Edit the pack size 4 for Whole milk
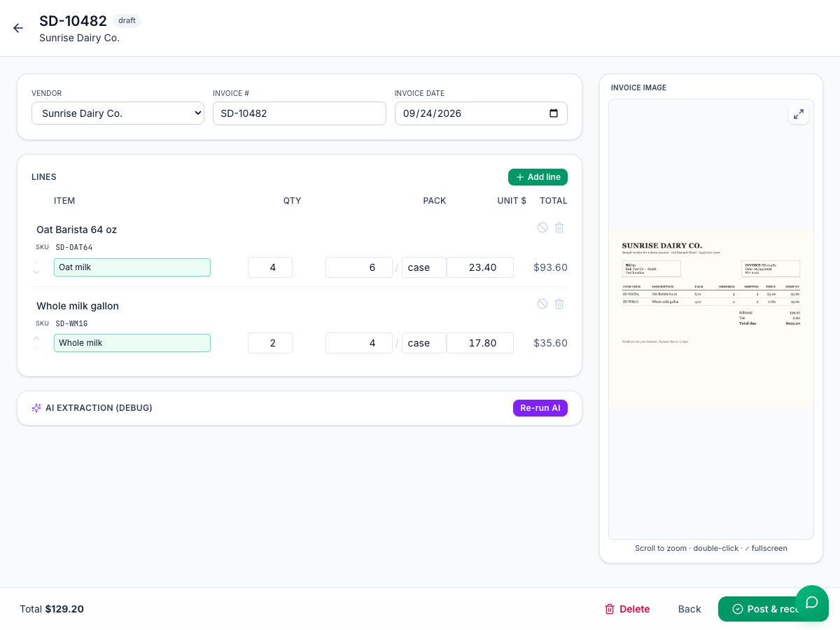The image size is (840, 630). (359, 343)
